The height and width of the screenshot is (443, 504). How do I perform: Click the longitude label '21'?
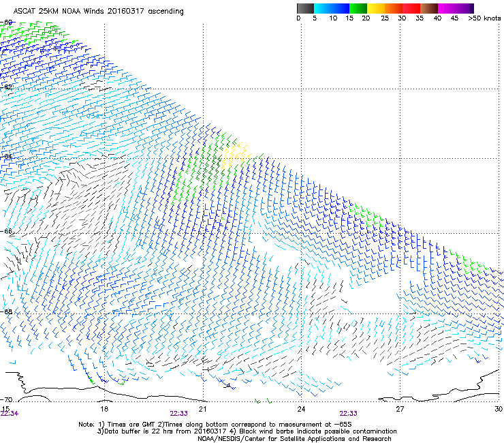click(202, 409)
